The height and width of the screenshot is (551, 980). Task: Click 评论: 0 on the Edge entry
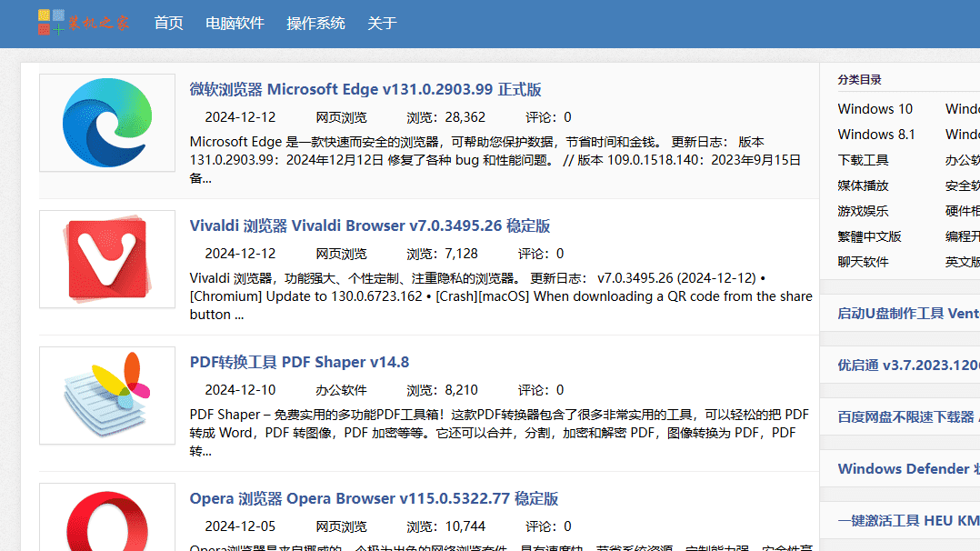pyautogui.click(x=548, y=117)
